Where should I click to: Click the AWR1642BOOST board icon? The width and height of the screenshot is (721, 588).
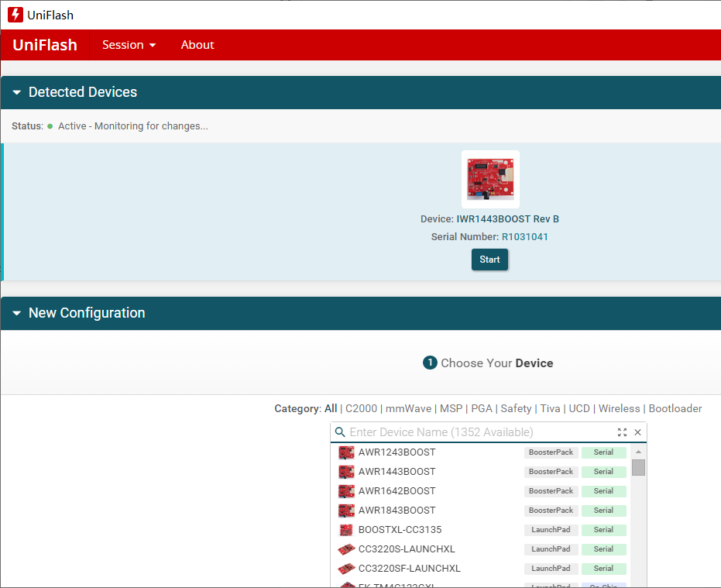pos(346,491)
